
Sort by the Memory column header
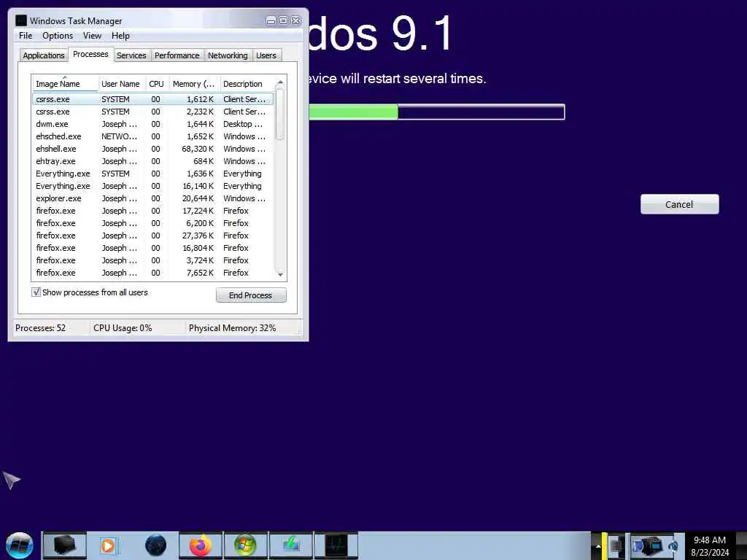pos(194,84)
